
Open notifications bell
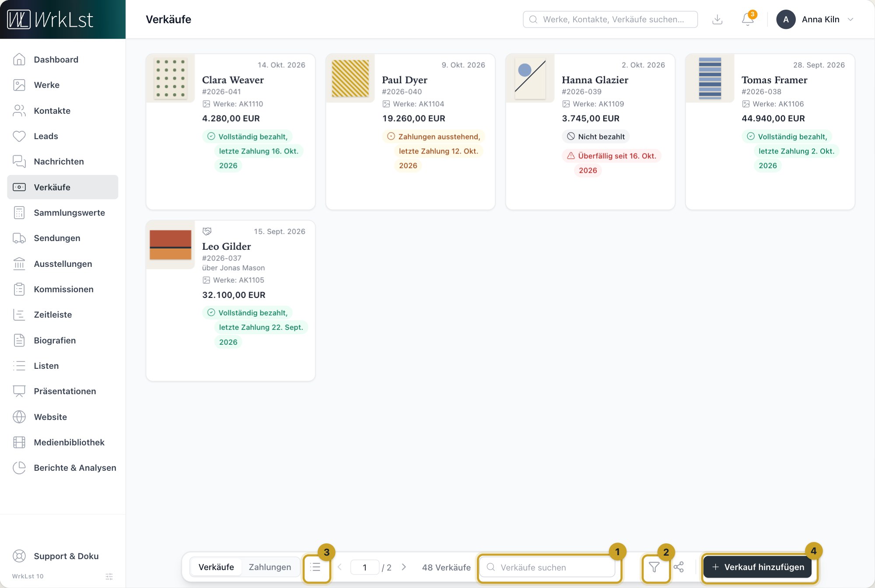[x=748, y=19]
